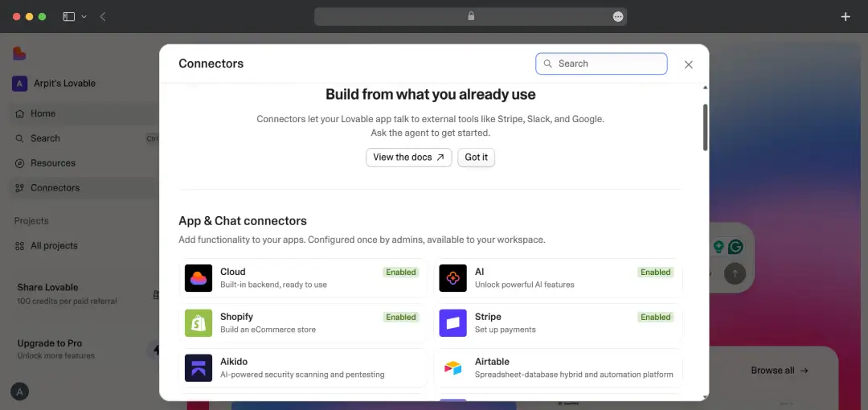
Task: Click the Projects section label
Action: 31,221
